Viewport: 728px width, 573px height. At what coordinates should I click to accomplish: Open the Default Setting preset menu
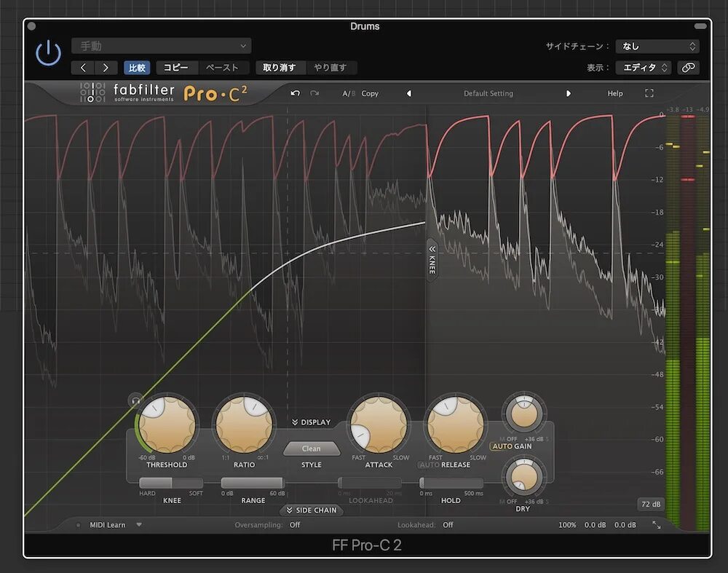(x=488, y=93)
